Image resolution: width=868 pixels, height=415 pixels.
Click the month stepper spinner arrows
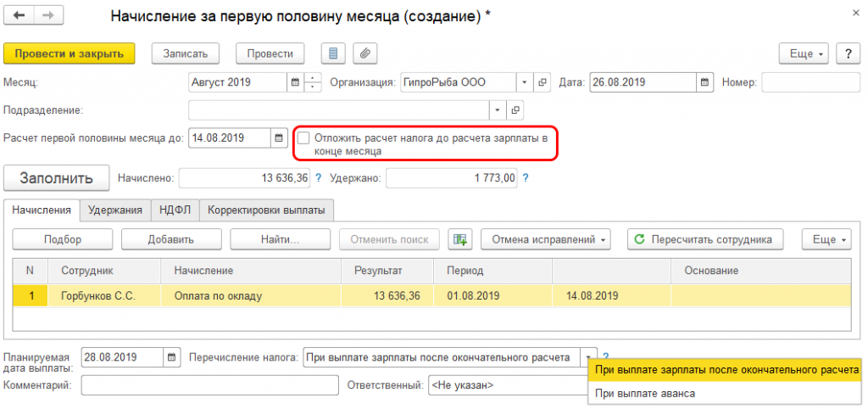[313, 82]
